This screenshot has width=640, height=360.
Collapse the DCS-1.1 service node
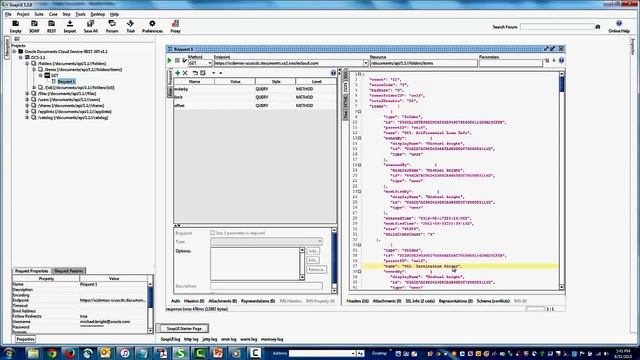21,58
